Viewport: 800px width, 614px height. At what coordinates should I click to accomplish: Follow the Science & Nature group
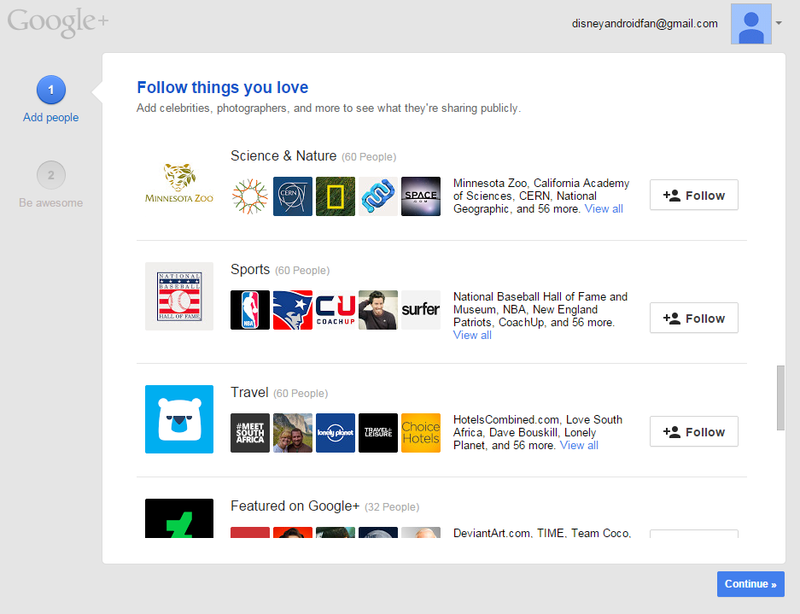694,195
